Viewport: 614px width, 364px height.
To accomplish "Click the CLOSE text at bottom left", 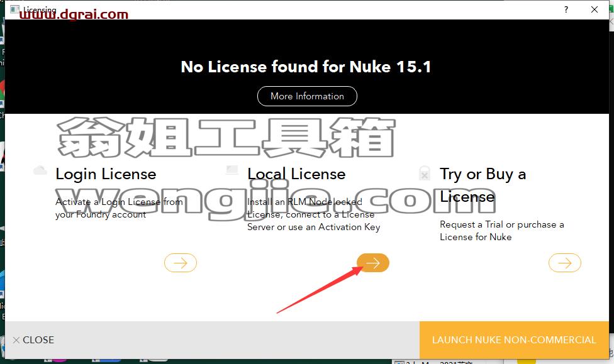I will click(38, 339).
